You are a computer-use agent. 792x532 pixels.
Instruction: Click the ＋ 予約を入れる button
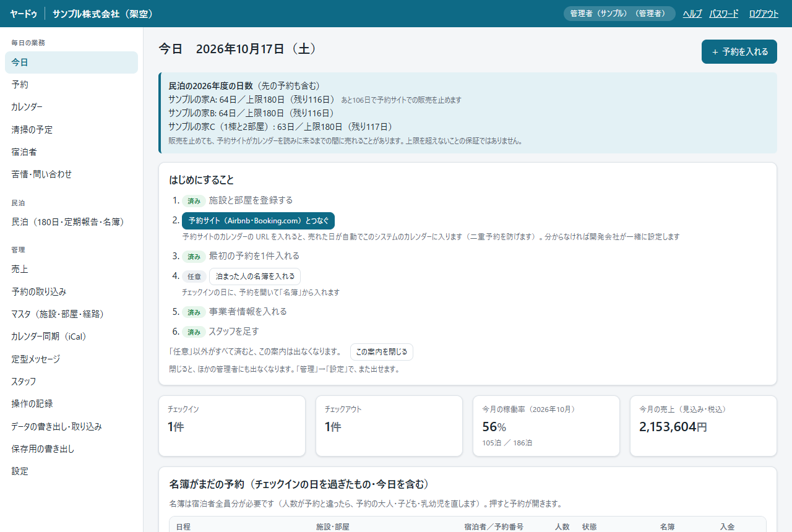(x=739, y=52)
